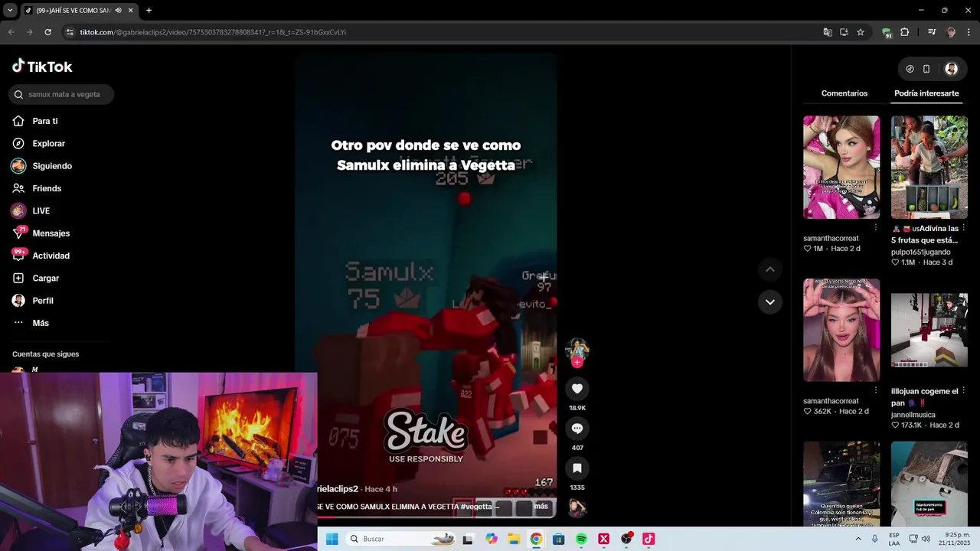Click the phone app icon in the top-right pill

tap(926, 69)
